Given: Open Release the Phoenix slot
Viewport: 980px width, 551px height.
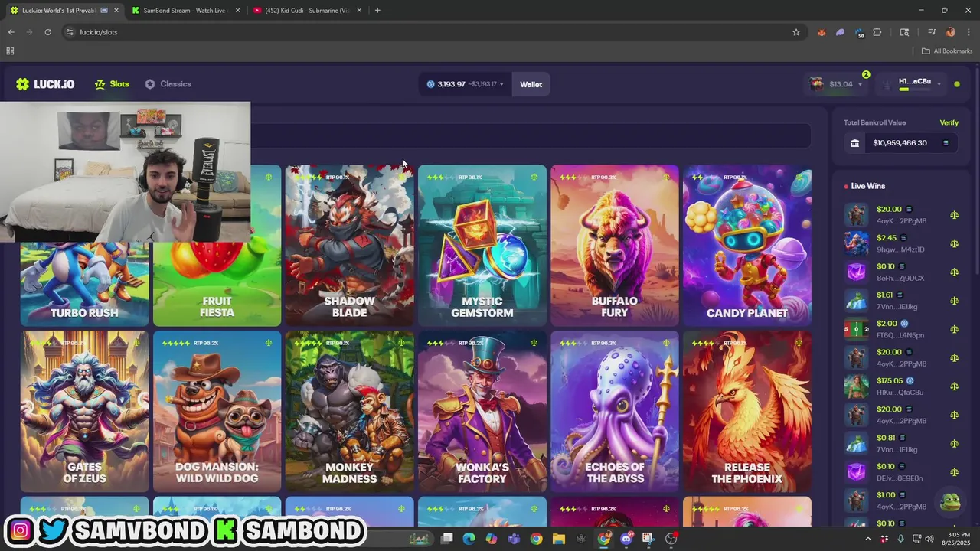Looking at the screenshot, I should pos(746,412).
